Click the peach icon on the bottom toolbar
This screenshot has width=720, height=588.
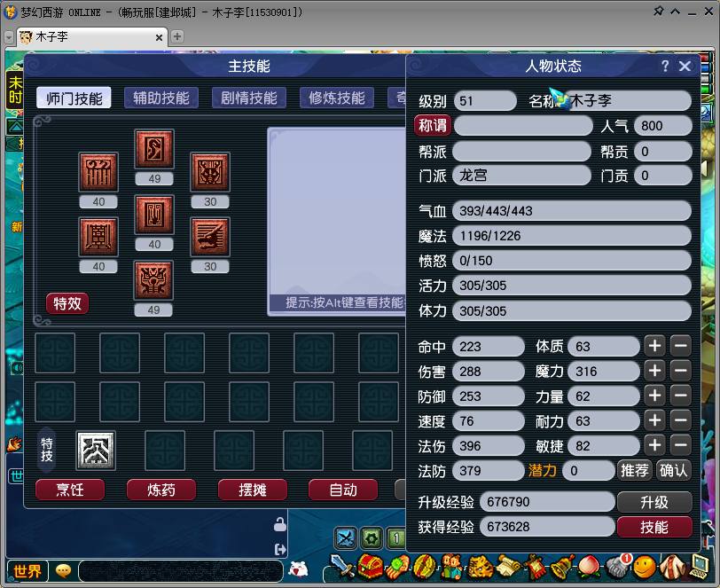pyautogui.click(x=590, y=568)
